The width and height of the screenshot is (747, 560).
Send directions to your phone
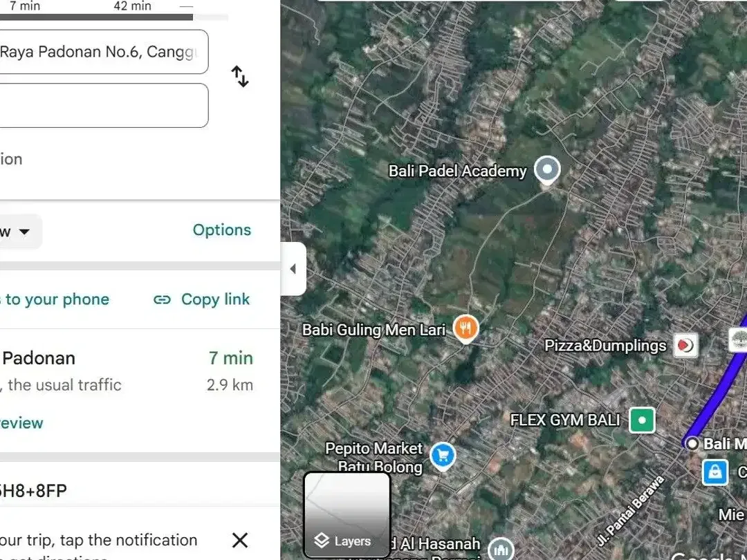coord(55,299)
